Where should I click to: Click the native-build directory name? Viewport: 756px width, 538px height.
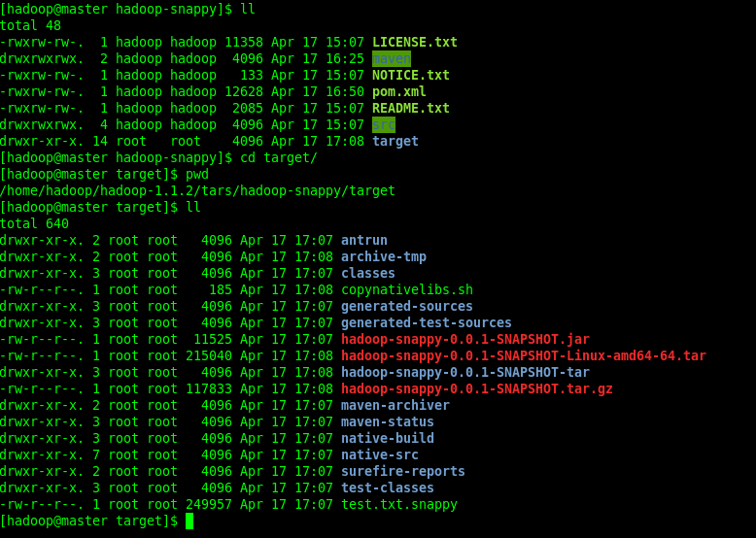[x=388, y=438]
